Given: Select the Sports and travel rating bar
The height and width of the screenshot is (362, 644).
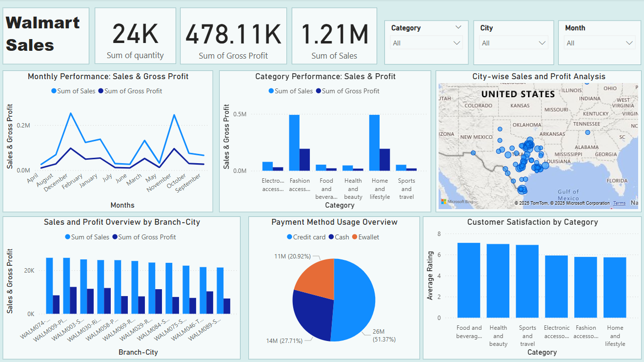Looking at the screenshot, I should 527,281.
